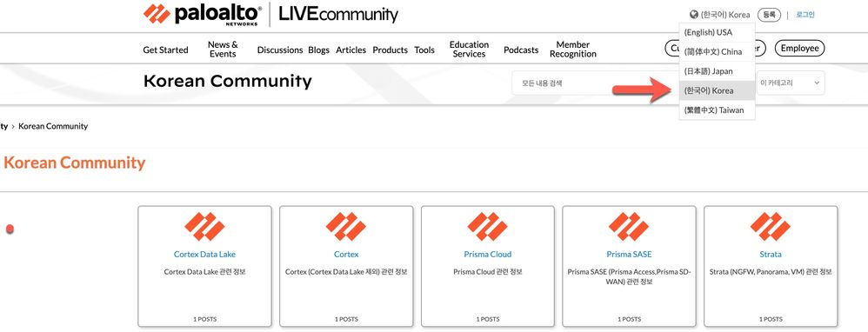Screen dimensions: 868x332
Task: Open the Tools menu item
Action: [x=424, y=50]
